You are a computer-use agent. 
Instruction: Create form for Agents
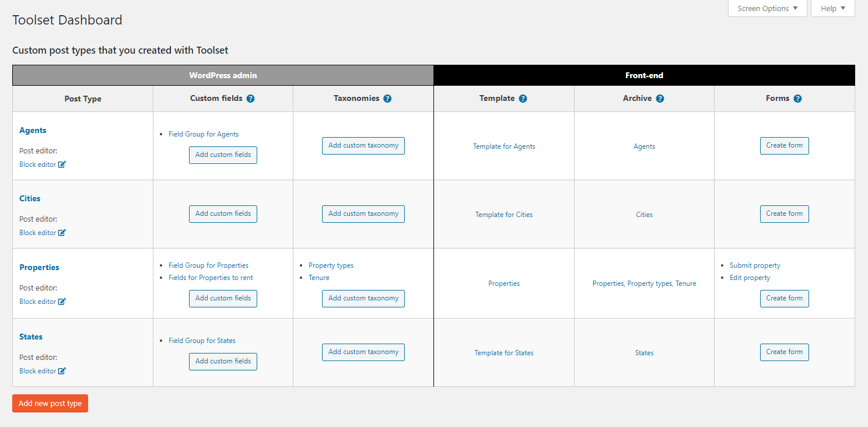(x=785, y=146)
